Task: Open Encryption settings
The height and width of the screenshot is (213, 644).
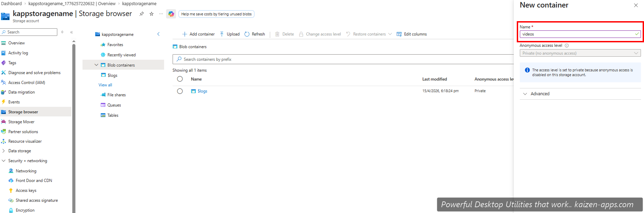Action: (x=25, y=210)
